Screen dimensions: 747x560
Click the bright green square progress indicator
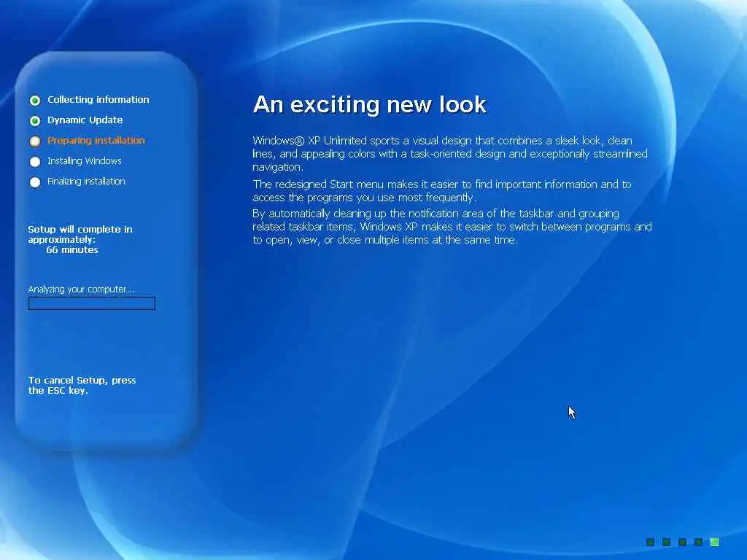(x=714, y=542)
